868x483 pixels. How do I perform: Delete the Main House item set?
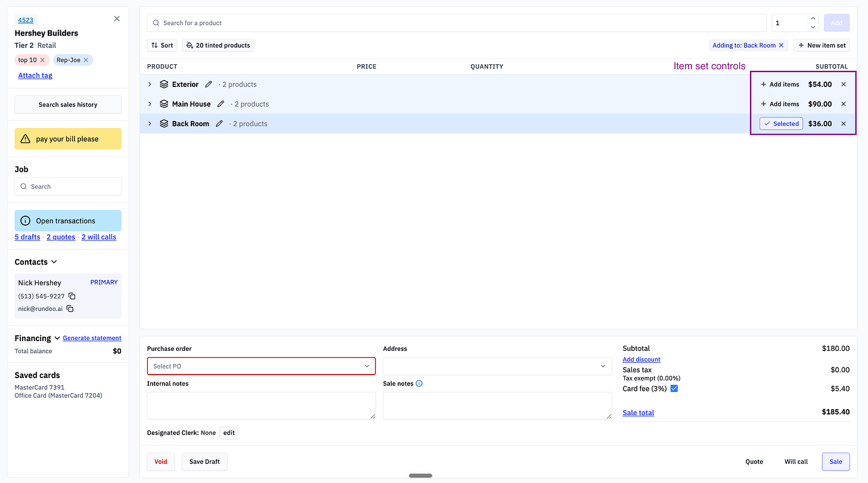point(844,104)
